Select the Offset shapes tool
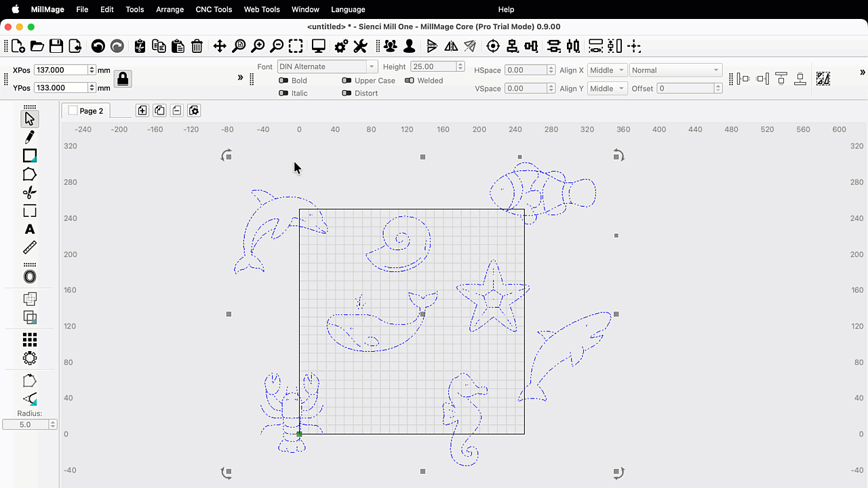The width and height of the screenshot is (868, 488). point(30,277)
